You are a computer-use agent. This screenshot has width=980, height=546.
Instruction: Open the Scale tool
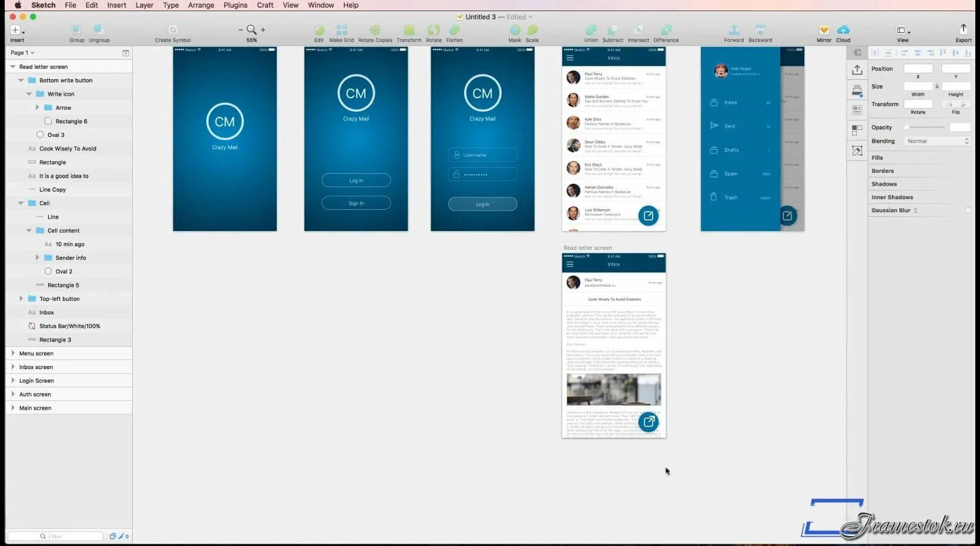pos(532,29)
